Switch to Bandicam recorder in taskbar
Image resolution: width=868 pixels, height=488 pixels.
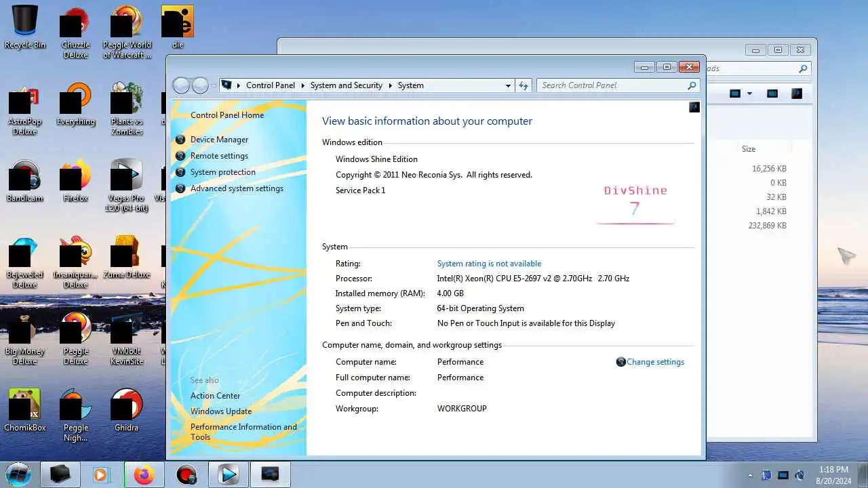(186, 474)
